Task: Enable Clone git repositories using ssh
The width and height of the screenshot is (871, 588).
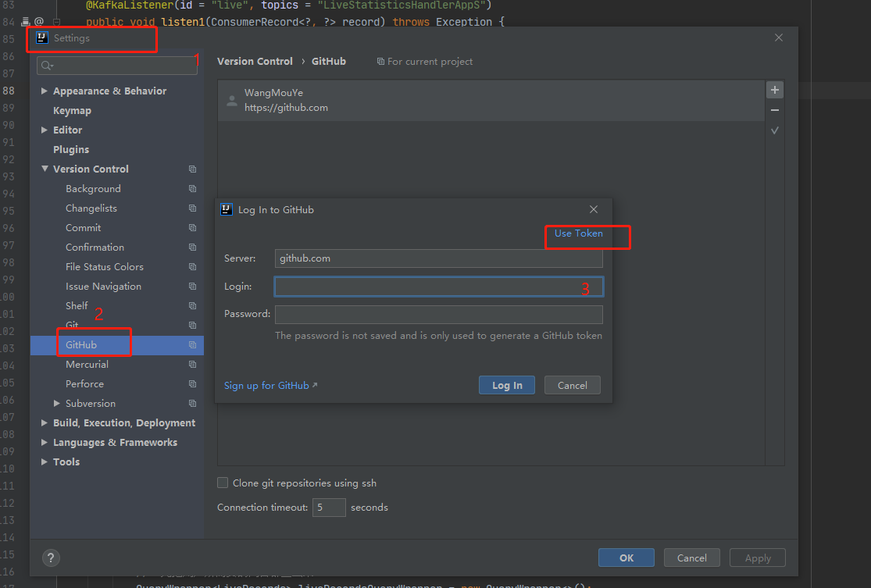Action: tap(223, 483)
